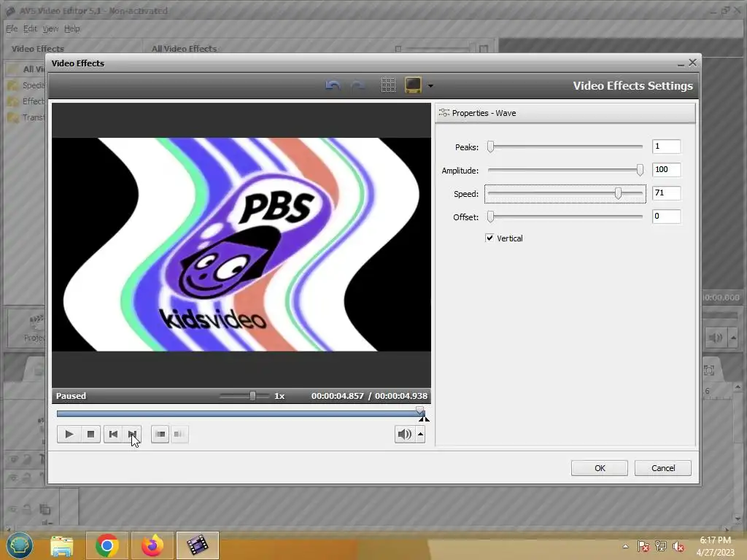Open Windows Start button

(19, 545)
